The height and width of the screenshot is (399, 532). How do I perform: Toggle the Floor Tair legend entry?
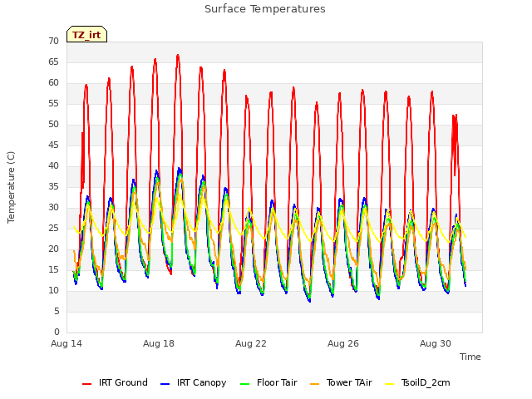pos(268,382)
